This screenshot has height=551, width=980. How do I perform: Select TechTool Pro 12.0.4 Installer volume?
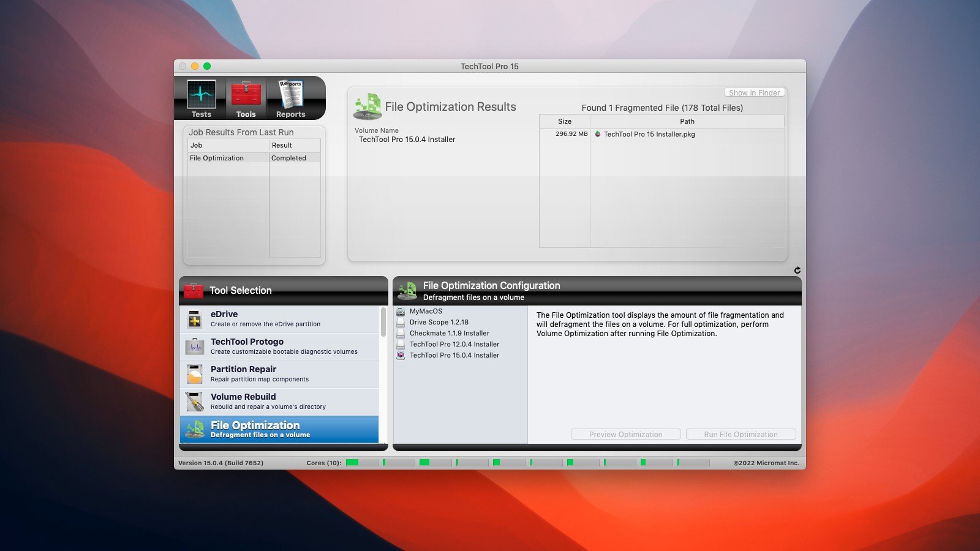click(454, 344)
